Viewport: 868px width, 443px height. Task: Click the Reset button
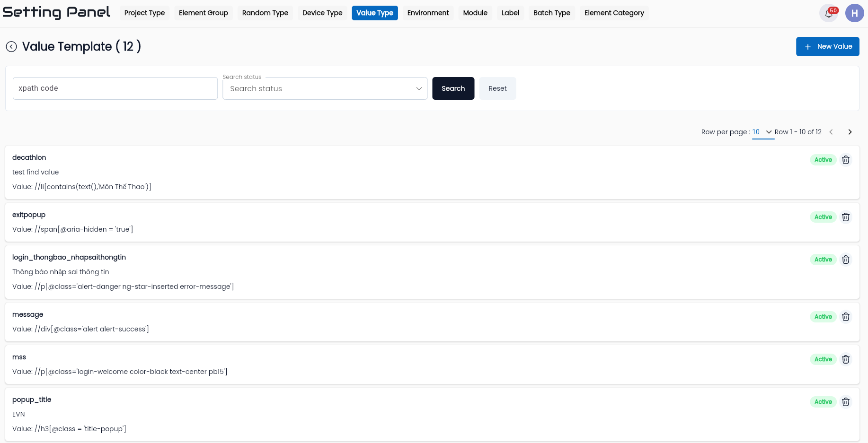click(x=497, y=88)
